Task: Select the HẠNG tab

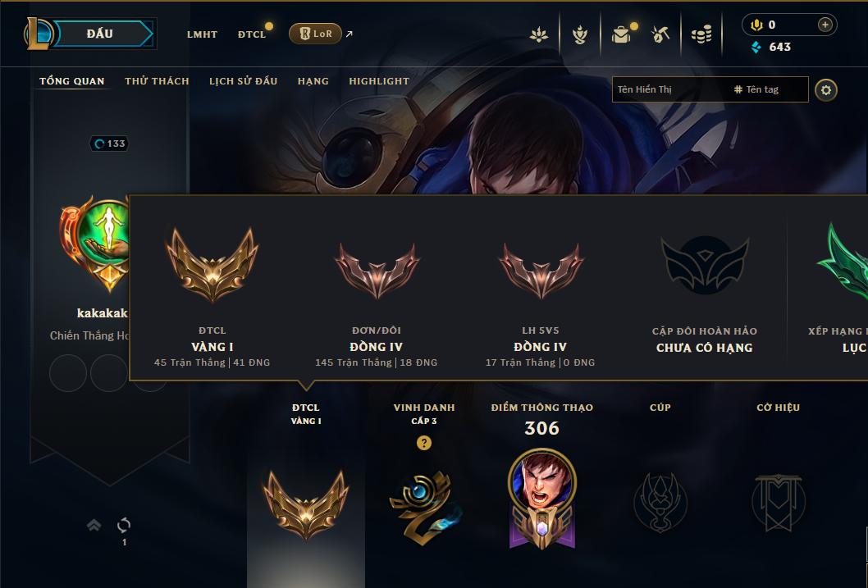Action: tap(313, 80)
